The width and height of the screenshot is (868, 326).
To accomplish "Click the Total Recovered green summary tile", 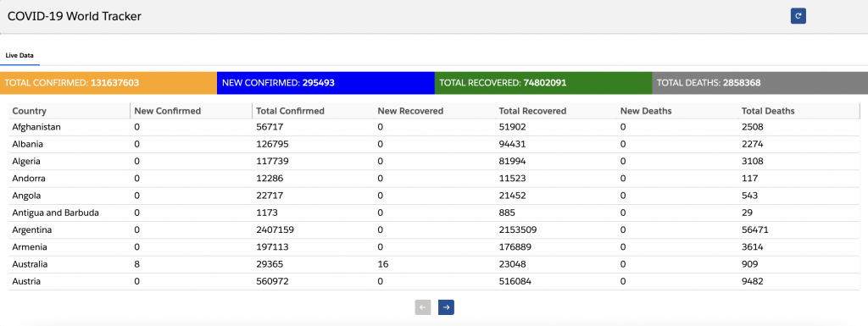I will pos(543,83).
